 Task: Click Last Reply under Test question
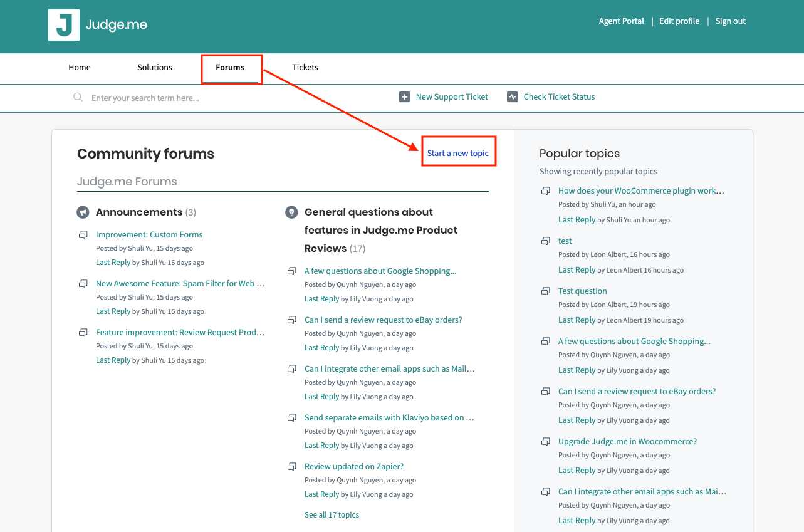coord(577,320)
